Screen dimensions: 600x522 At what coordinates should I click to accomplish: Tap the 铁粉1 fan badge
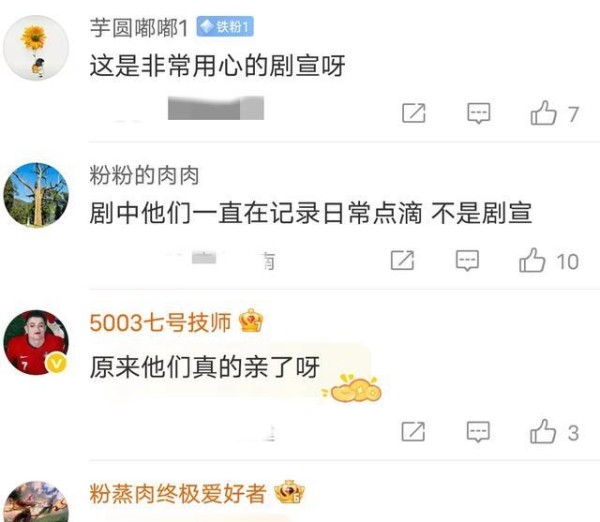tap(225, 27)
